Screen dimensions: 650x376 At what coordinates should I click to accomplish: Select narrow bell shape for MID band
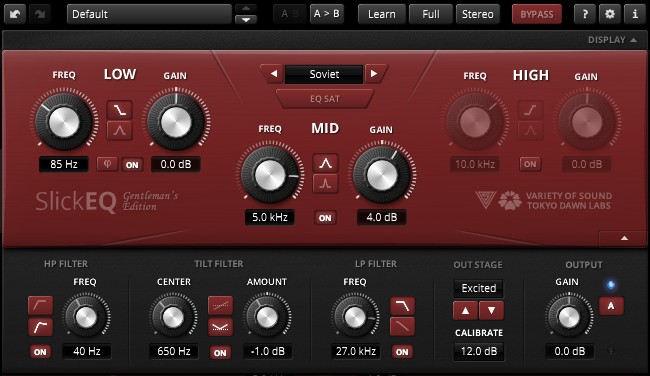[325, 183]
